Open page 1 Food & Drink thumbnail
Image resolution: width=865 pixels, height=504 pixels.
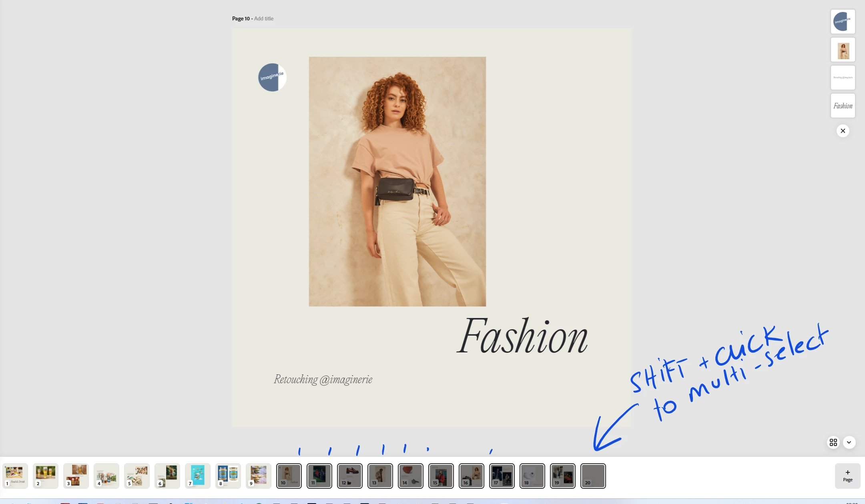point(15,475)
